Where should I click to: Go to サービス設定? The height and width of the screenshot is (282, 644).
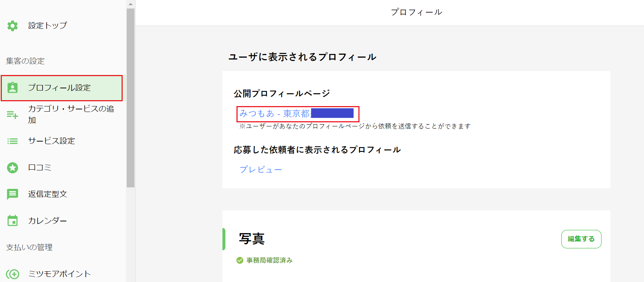click(x=51, y=141)
